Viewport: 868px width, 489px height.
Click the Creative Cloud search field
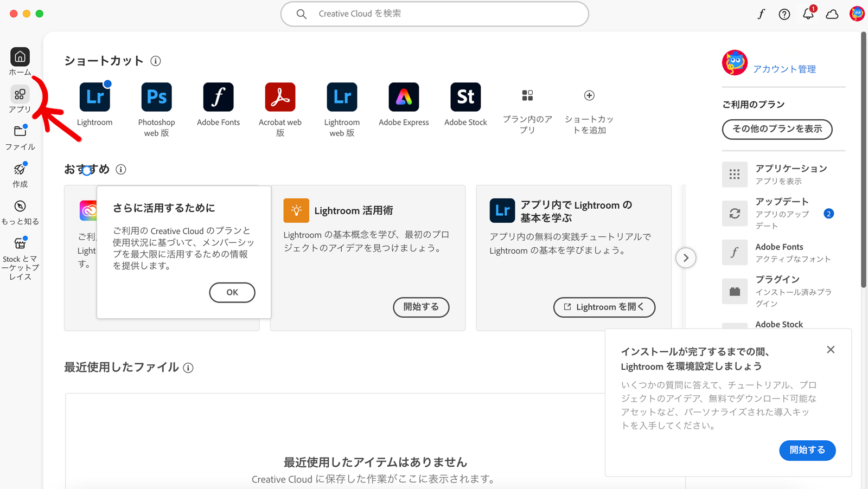[434, 14]
